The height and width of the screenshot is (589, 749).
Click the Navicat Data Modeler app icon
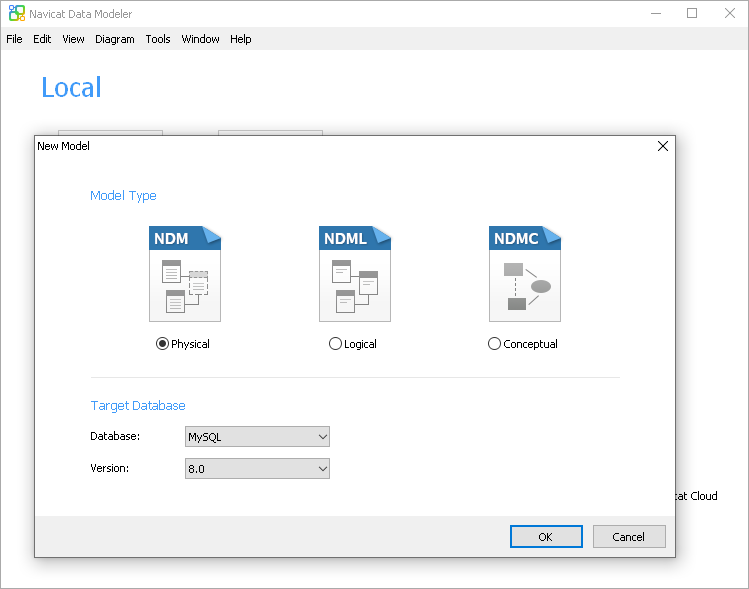coord(17,13)
